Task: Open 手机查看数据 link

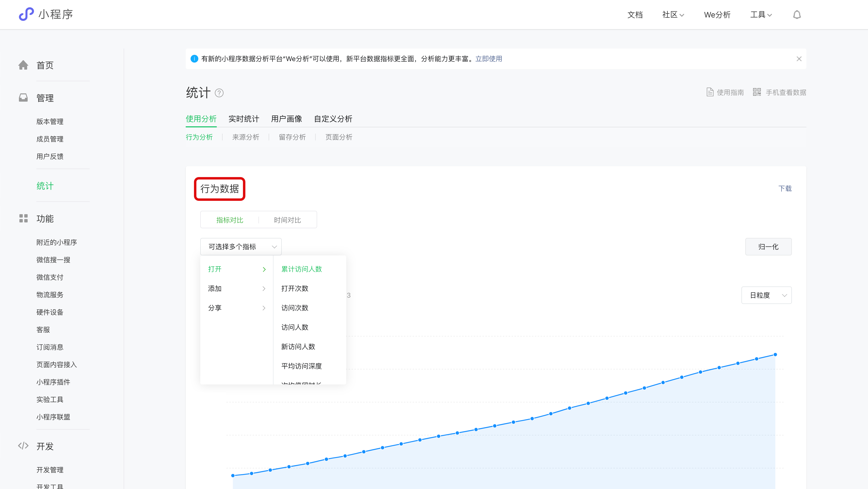Action: point(786,92)
